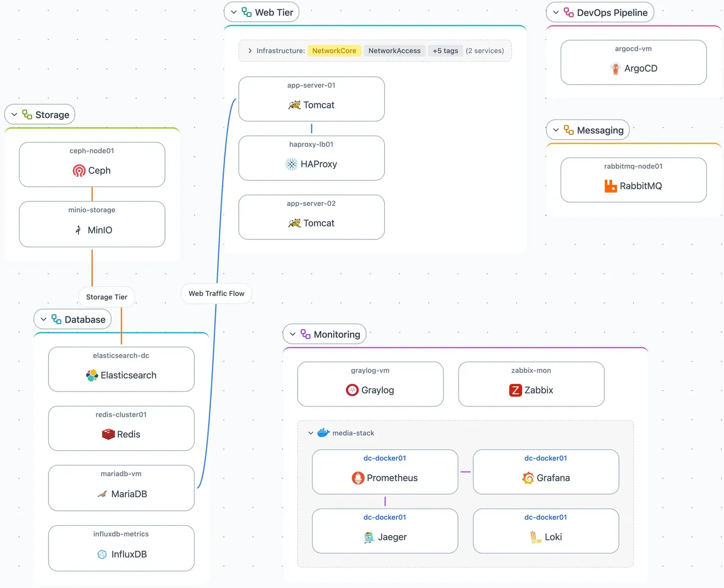This screenshot has width=724, height=588.
Task: Click the Zabbix logo icon
Action: (515, 390)
